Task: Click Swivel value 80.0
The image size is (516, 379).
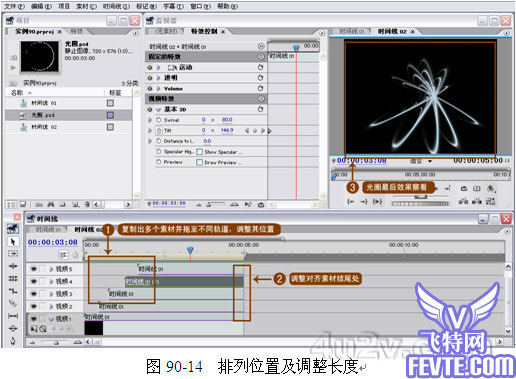Action: [227, 120]
